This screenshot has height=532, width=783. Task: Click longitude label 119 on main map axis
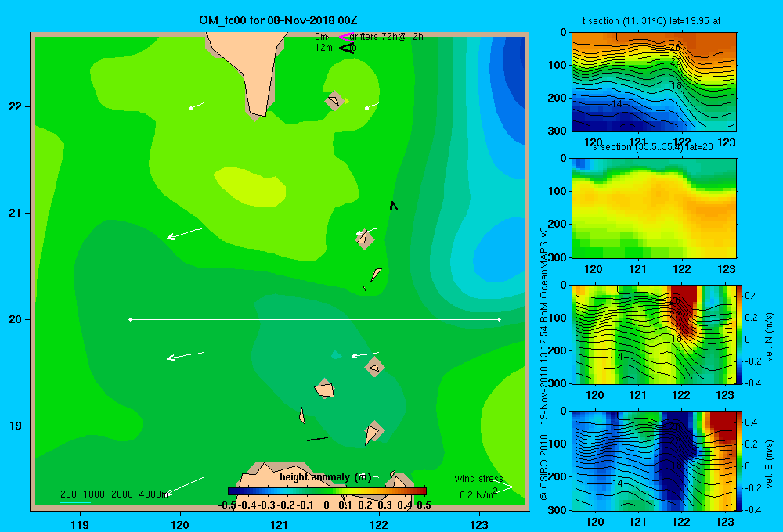click(x=80, y=524)
